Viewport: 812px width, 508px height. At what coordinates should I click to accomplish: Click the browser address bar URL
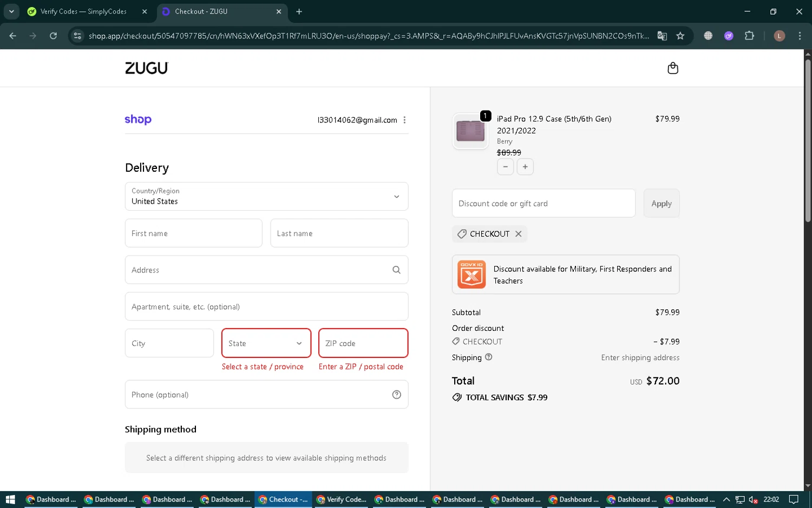click(x=368, y=36)
